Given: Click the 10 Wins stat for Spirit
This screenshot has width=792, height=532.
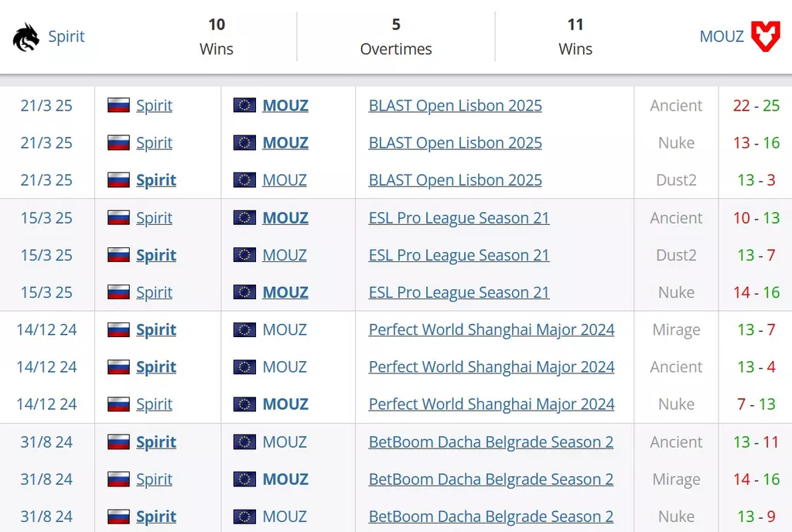Looking at the screenshot, I should click(x=217, y=36).
